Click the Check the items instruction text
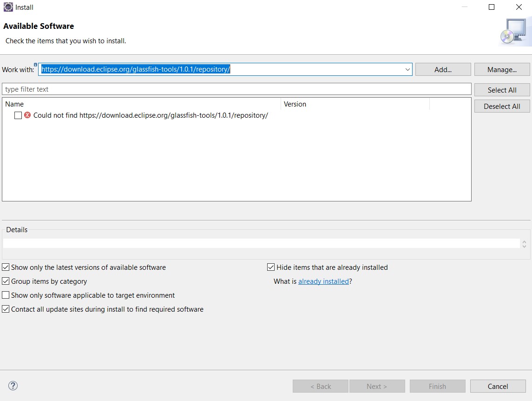This screenshot has width=532, height=401. (66, 41)
